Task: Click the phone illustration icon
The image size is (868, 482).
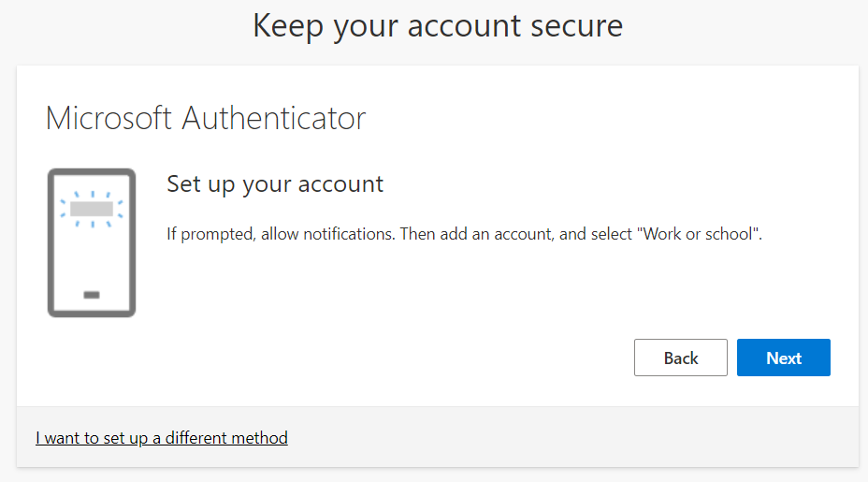Action: click(92, 242)
